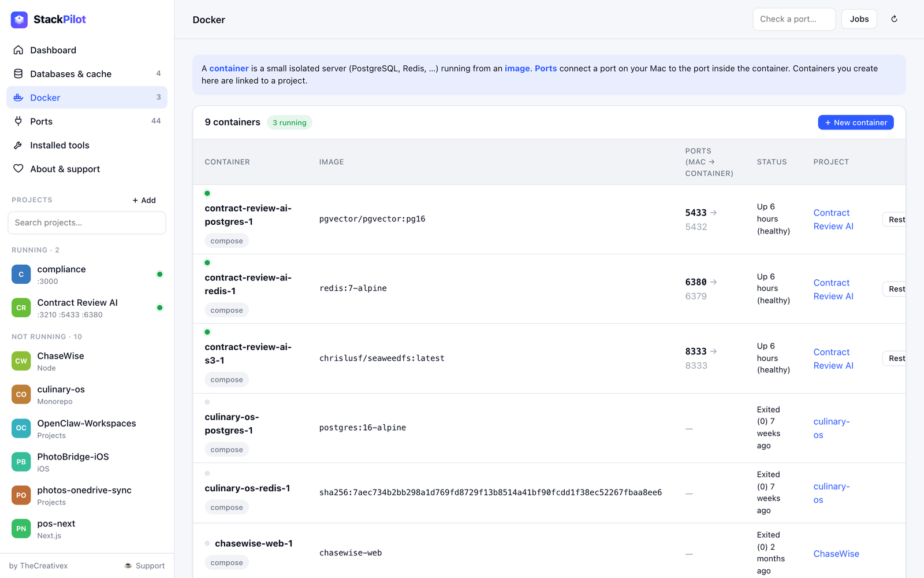
Task: Click the grey status dot of chasewise-web-1
Action: tap(207, 543)
